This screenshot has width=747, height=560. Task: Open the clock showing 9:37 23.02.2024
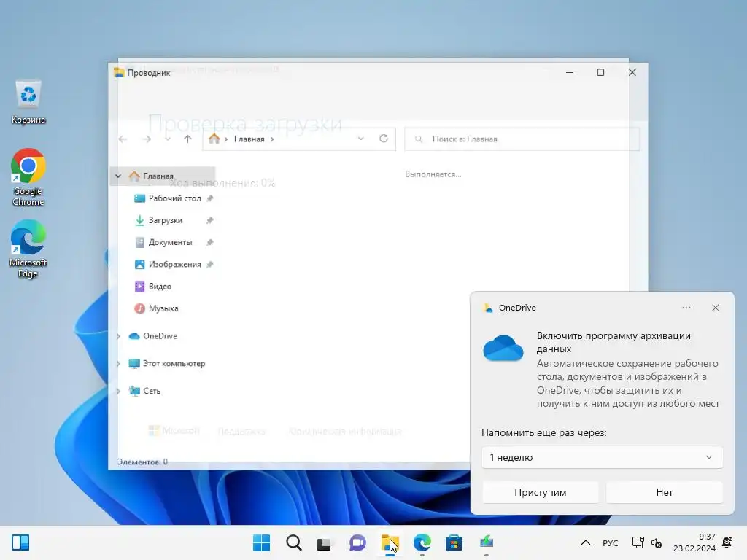pos(694,542)
